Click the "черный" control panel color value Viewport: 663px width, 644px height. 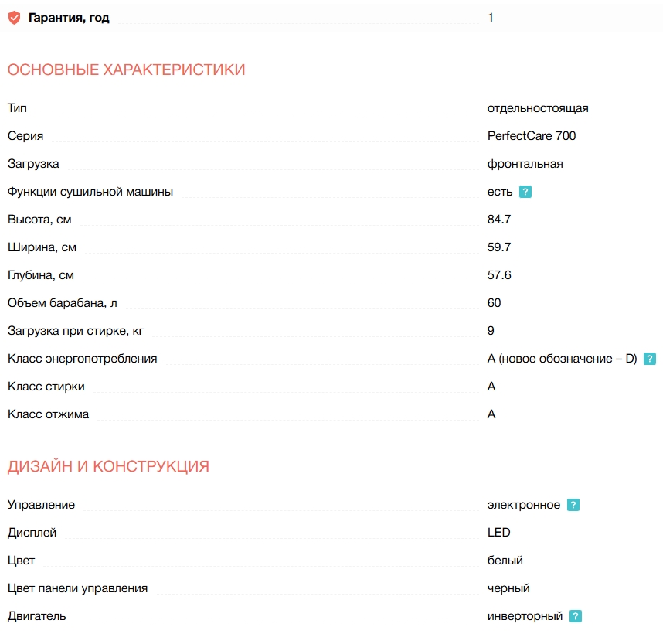coord(508,588)
